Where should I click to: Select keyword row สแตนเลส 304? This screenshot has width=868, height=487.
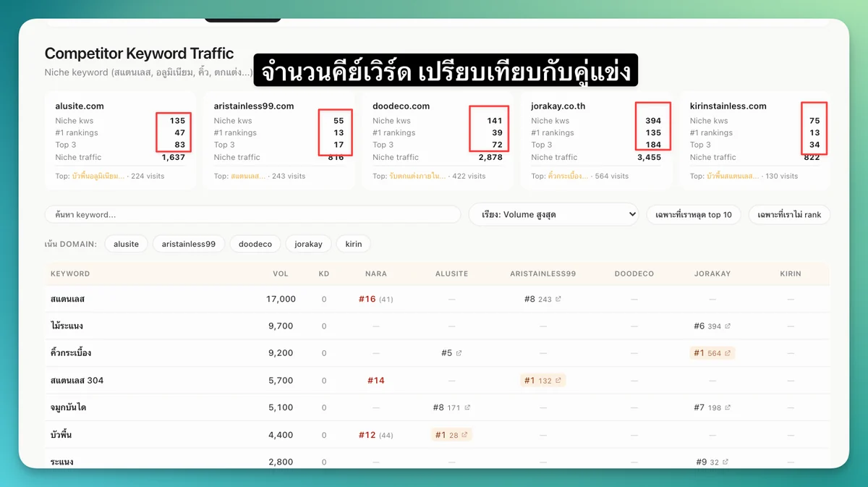[437, 381]
